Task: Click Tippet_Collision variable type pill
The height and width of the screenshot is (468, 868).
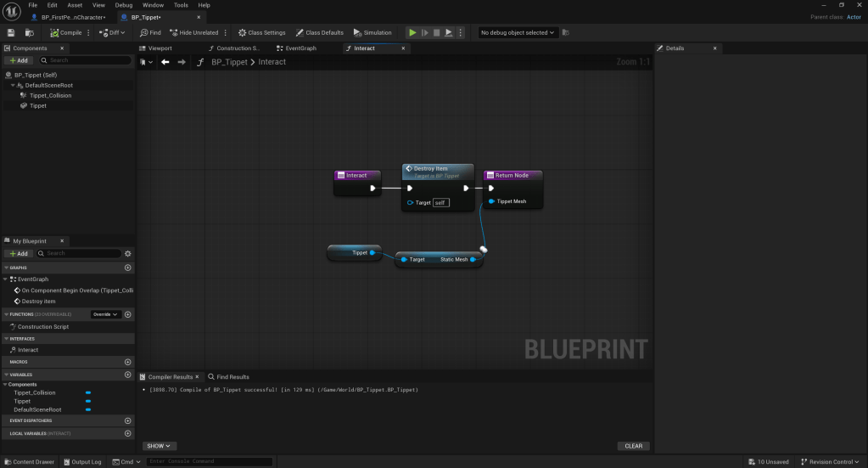Action: coord(88,393)
